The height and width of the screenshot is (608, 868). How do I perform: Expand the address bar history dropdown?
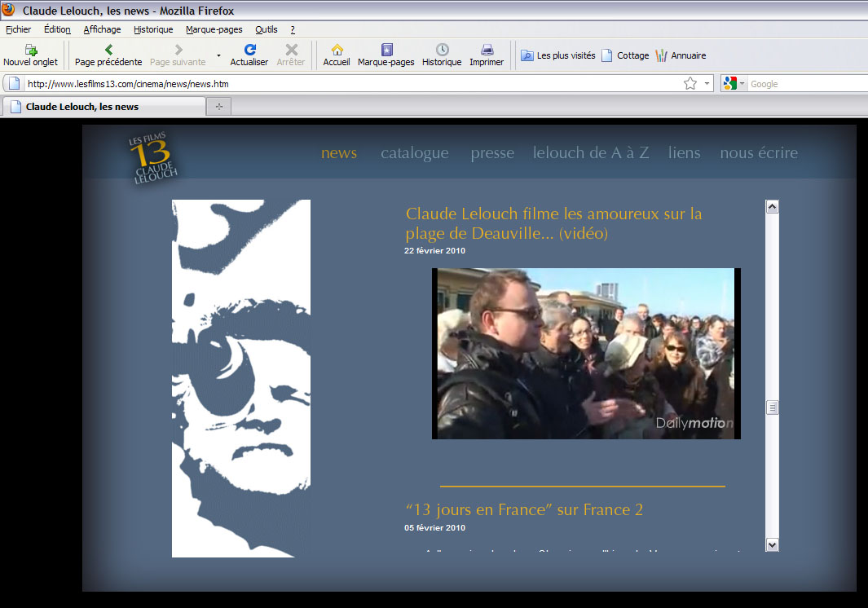tap(707, 84)
